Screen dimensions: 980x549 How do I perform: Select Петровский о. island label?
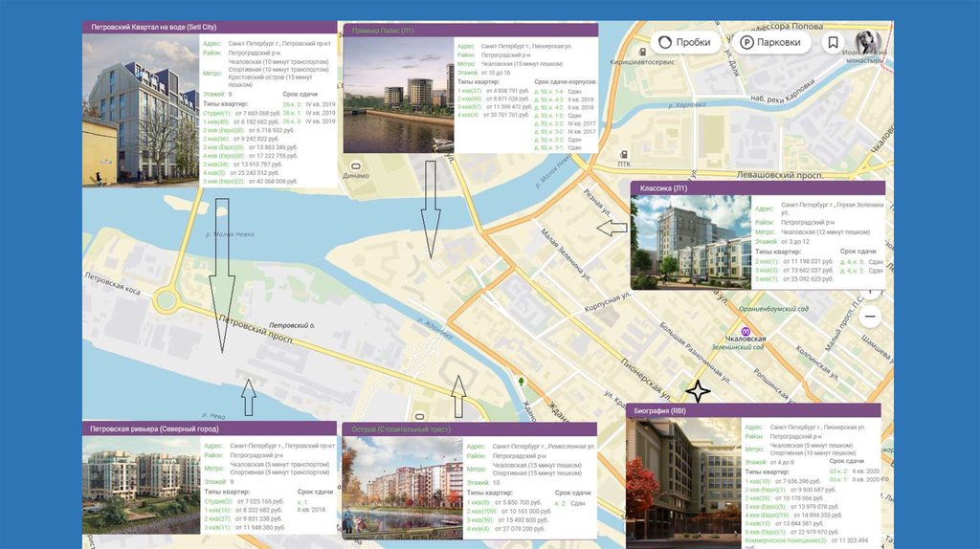coord(292,325)
